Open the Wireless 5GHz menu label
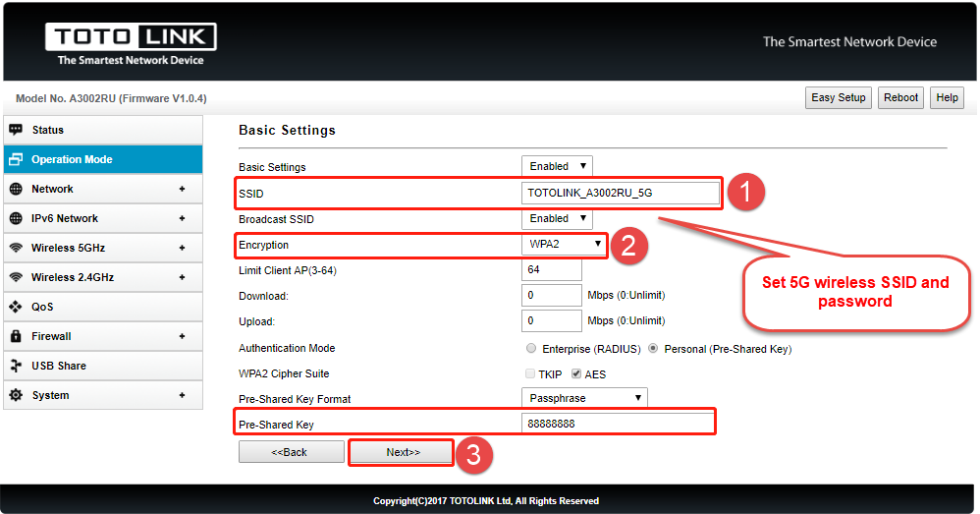 68,248
